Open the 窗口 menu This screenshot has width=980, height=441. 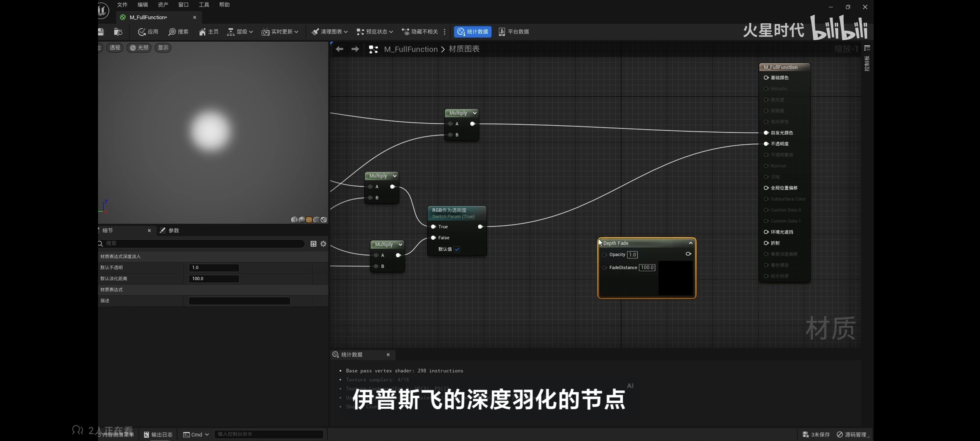[183, 5]
